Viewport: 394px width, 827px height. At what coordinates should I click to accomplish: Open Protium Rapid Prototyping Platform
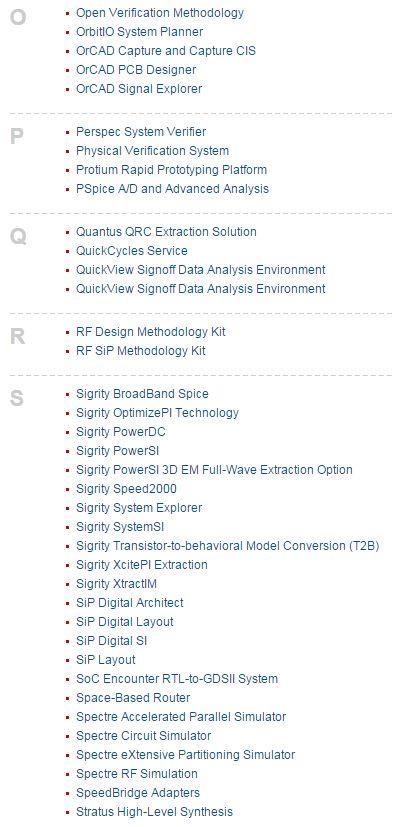(171, 170)
